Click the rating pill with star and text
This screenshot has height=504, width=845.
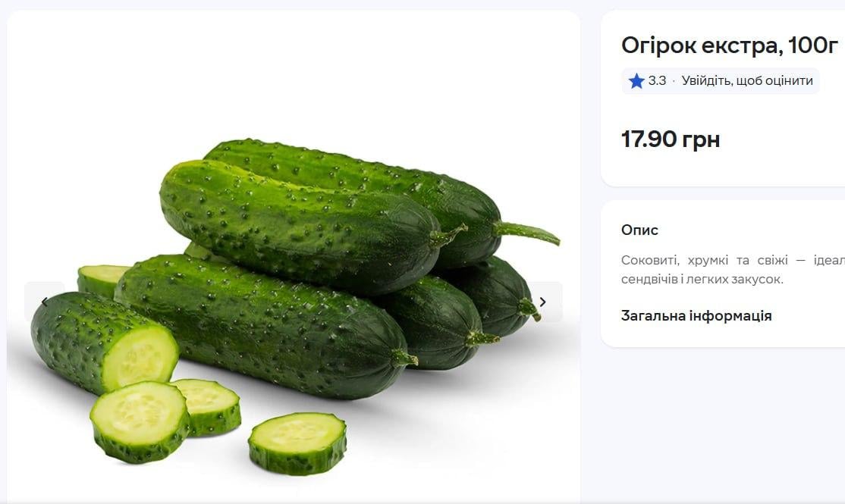click(720, 81)
